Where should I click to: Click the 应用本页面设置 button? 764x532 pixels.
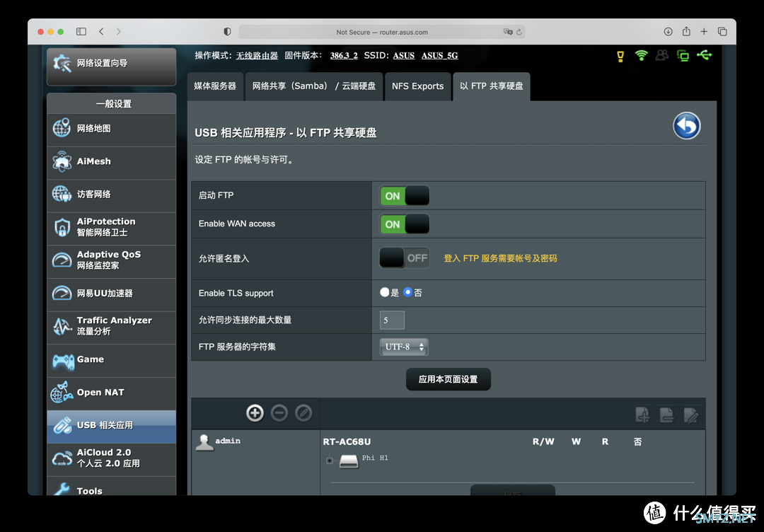[448, 379]
